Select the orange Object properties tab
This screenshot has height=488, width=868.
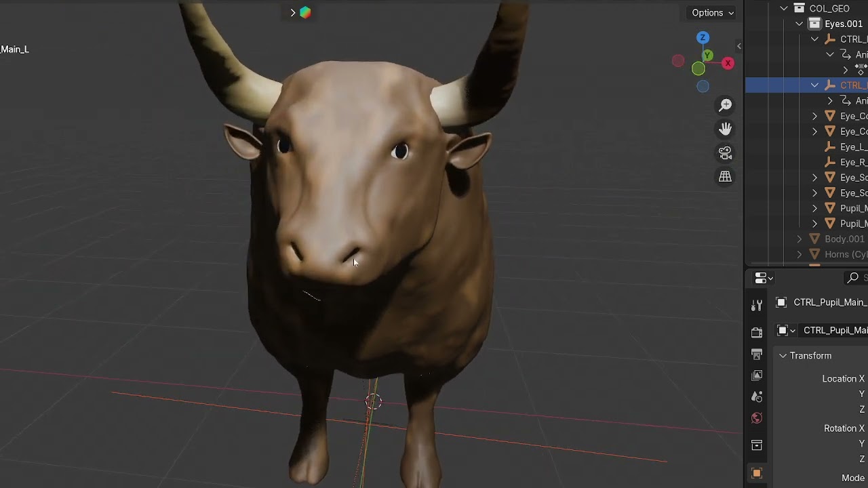click(757, 473)
